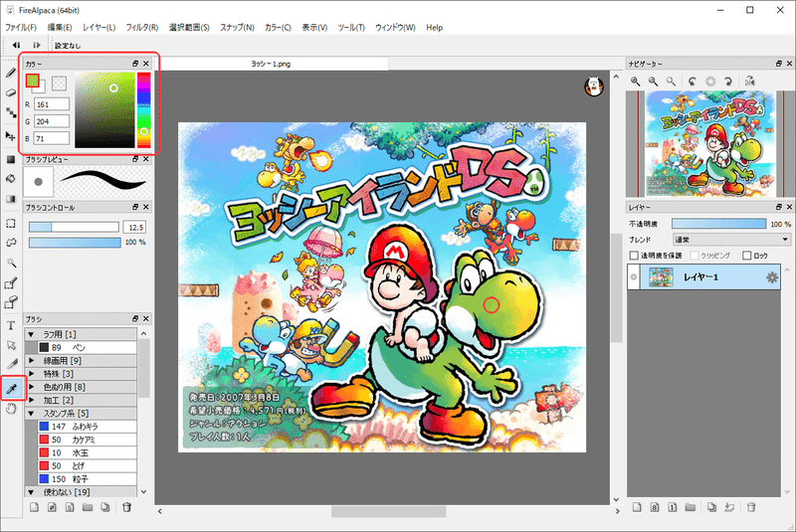The image size is (796, 532).
Task: Open 編集(E) menu
Action: pyautogui.click(x=60, y=28)
